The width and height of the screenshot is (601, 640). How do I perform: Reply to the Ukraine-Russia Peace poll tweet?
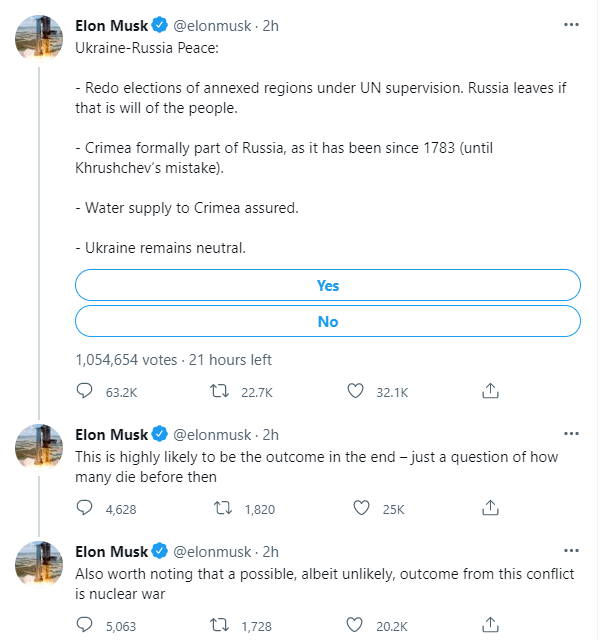tap(85, 392)
